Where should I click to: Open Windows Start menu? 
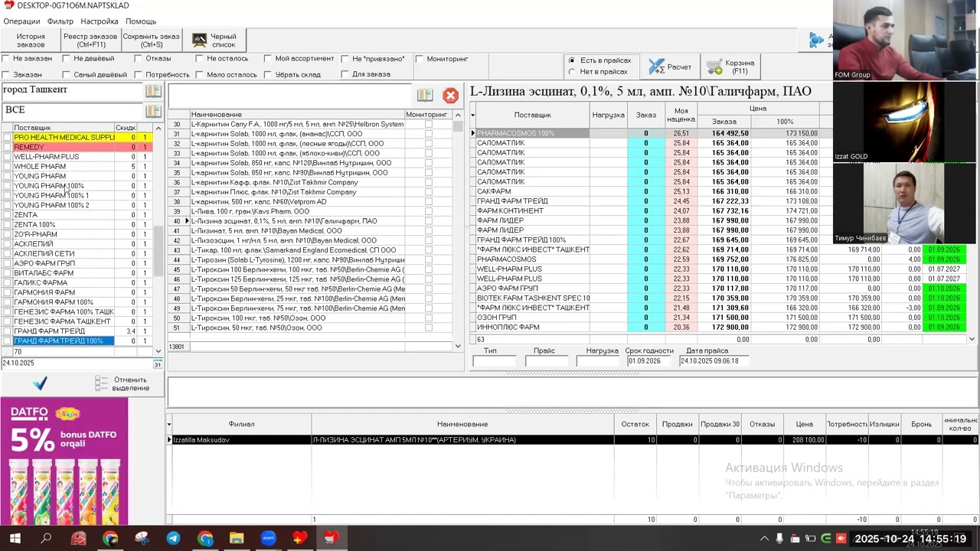(15, 539)
